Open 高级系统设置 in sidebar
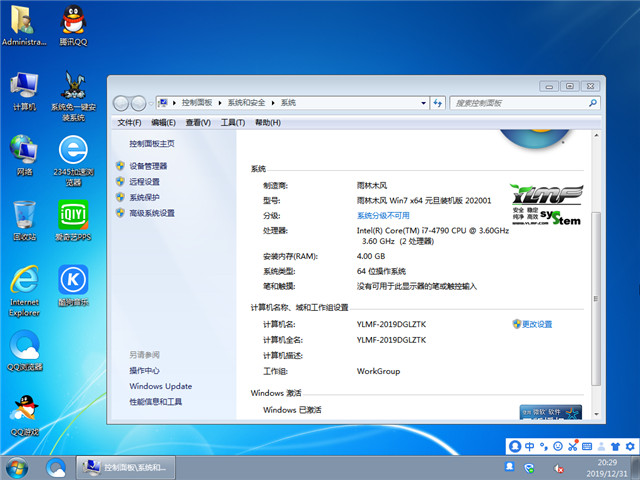The height and width of the screenshot is (480, 640). pyautogui.click(x=152, y=213)
